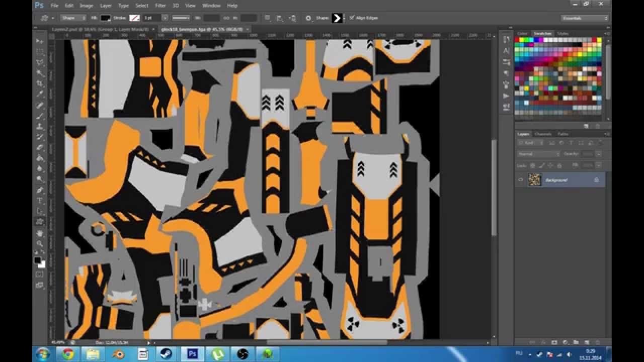The height and width of the screenshot is (362, 644).
Task: Open the stroke width dropdown arrow
Action: (x=165, y=18)
